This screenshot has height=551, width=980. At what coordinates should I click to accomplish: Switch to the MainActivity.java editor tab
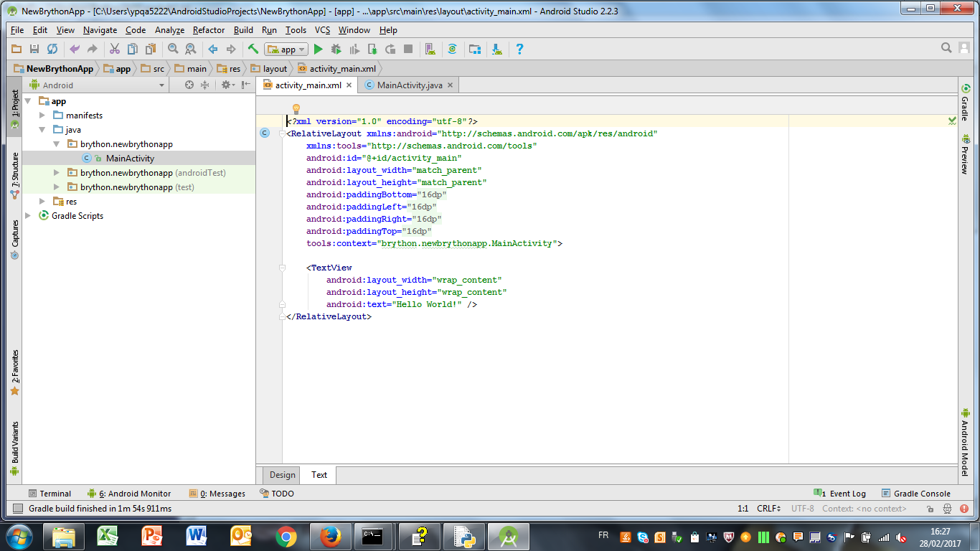point(409,85)
